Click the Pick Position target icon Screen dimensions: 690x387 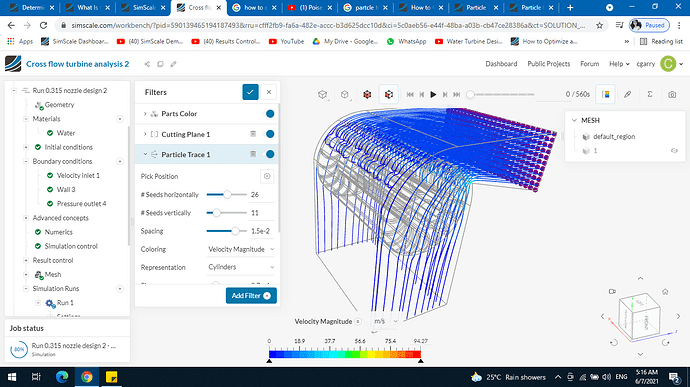coord(267,176)
